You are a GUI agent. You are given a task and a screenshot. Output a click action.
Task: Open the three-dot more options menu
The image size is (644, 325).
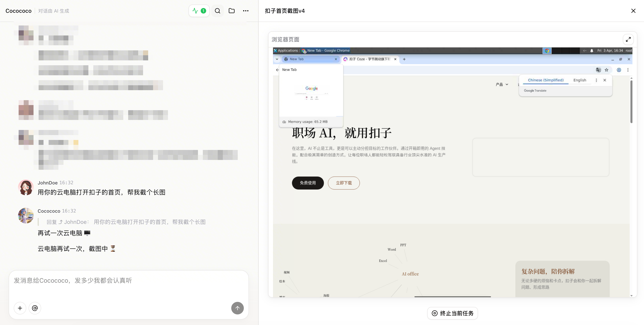(x=246, y=11)
